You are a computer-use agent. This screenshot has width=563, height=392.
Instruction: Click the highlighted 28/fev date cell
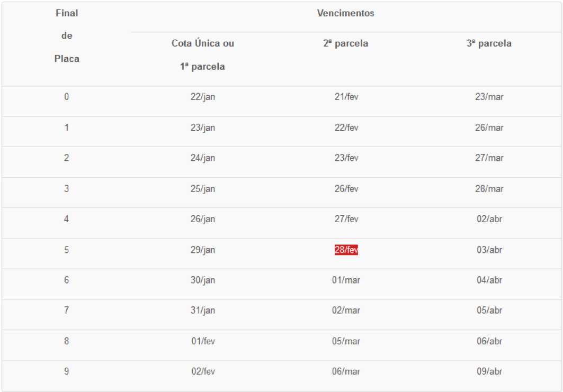(x=346, y=250)
